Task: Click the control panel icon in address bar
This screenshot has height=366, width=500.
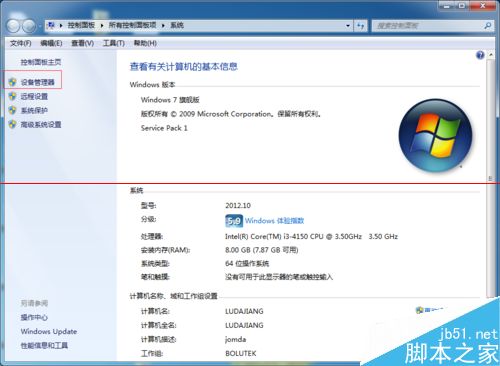Action: tap(51, 25)
